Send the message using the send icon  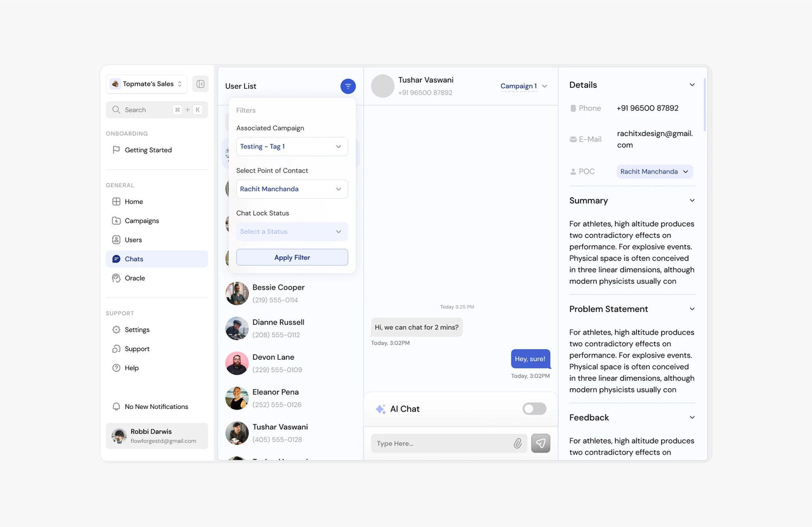(x=540, y=443)
